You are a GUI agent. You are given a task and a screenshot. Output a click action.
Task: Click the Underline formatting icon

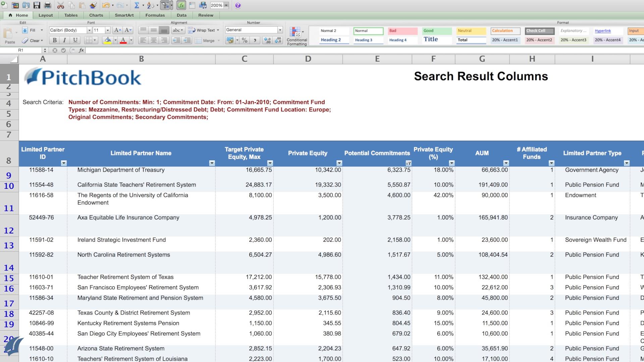click(74, 40)
